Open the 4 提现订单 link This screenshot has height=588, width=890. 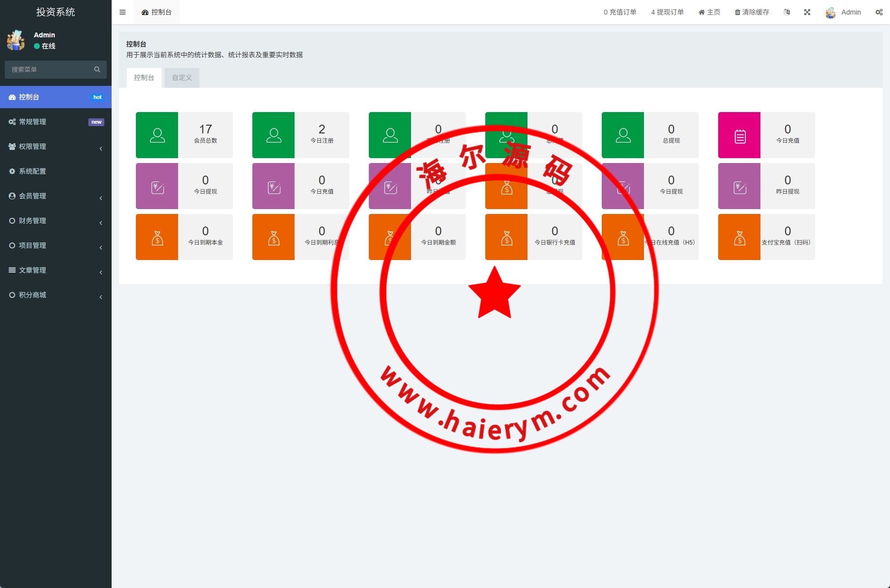point(667,12)
